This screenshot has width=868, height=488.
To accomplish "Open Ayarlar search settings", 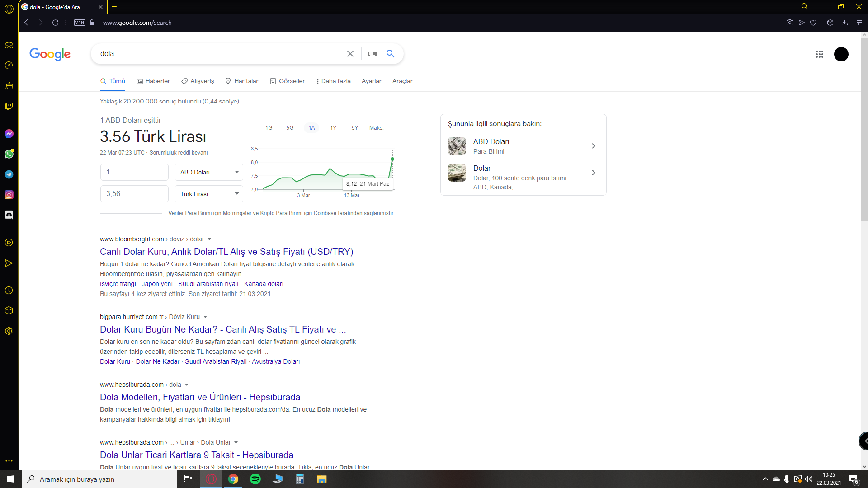I will (x=372, y=81).
